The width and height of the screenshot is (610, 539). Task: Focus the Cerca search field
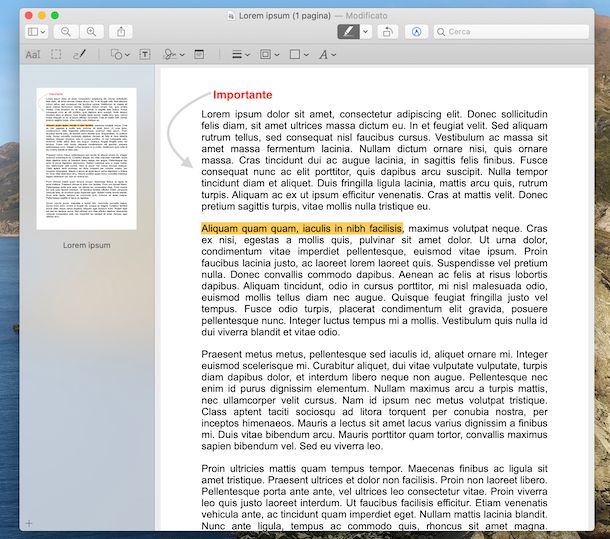coord(511,32)
